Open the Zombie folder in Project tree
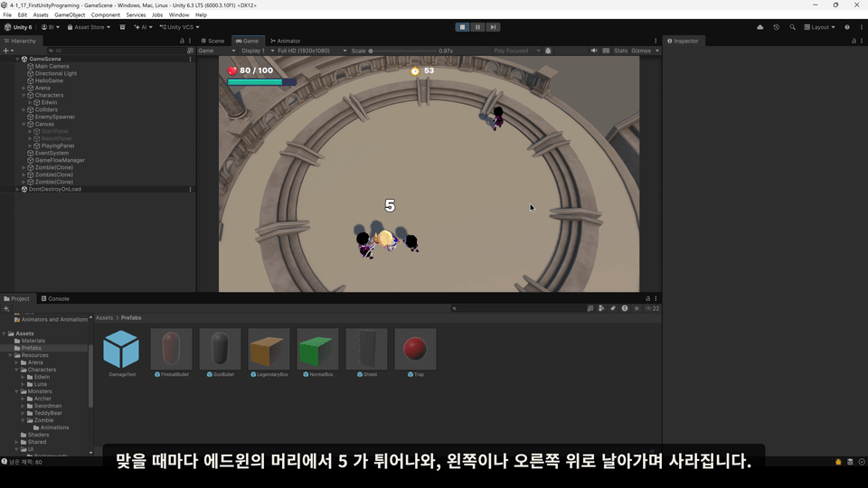Screen dimensions: 868x488 coord(43,420)
